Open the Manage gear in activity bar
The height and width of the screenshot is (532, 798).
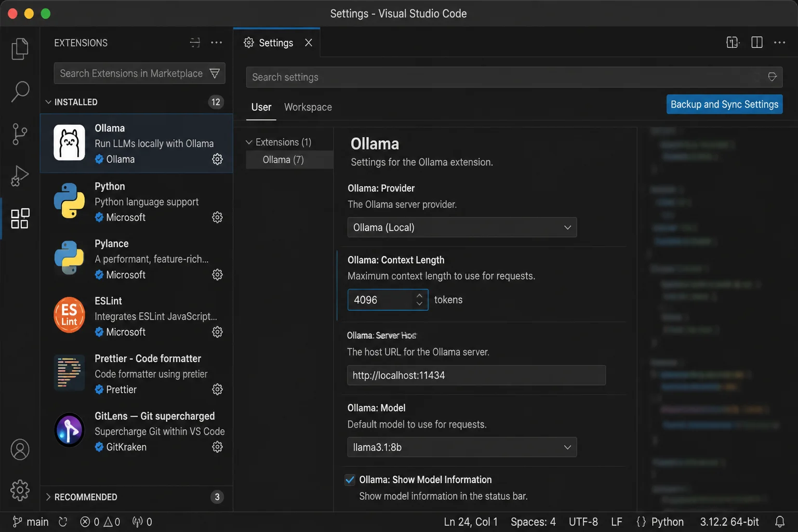tap(20, 490)
